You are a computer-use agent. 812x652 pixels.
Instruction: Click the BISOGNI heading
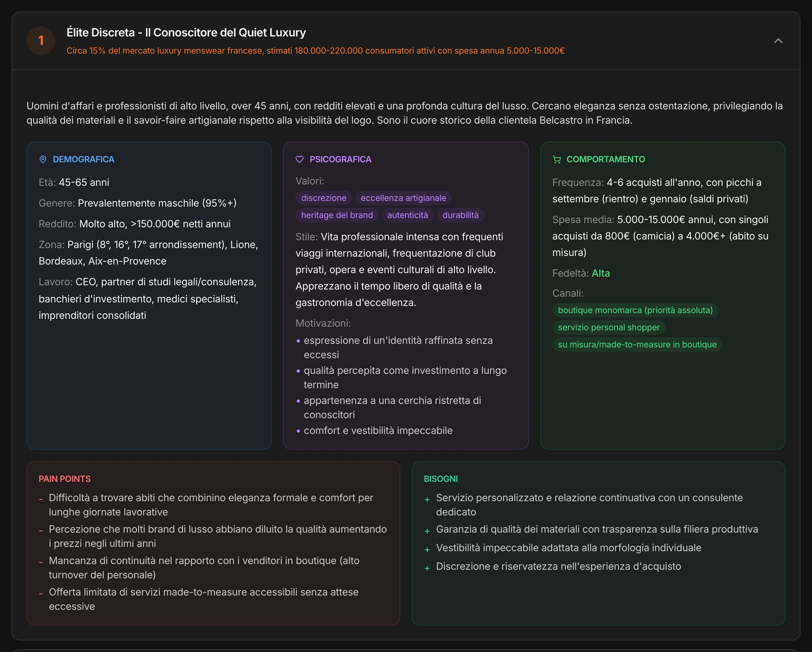point(441,479)
